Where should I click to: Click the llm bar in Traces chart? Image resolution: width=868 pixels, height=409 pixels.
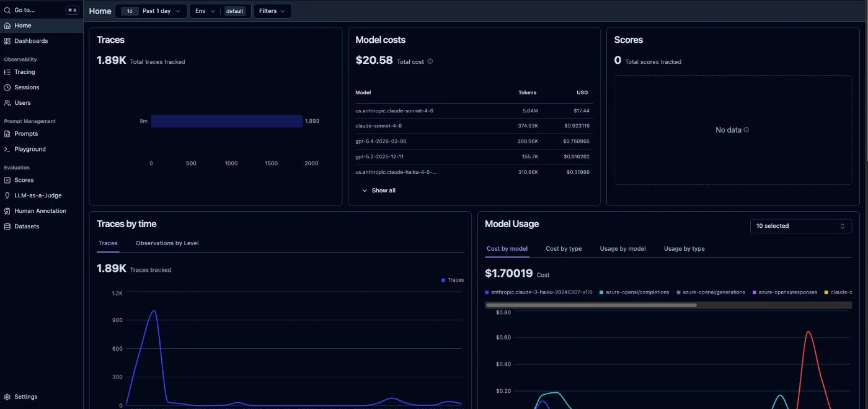point(227,121)
